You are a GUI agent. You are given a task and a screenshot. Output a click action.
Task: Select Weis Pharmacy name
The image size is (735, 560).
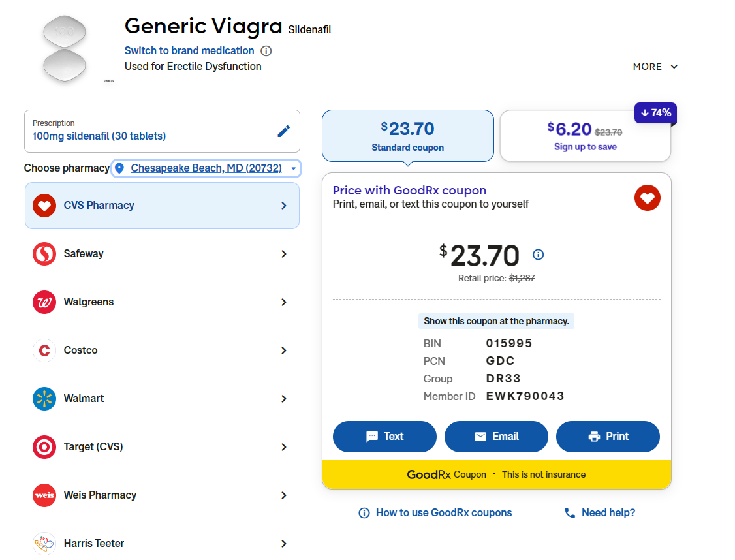pos(100,495)
